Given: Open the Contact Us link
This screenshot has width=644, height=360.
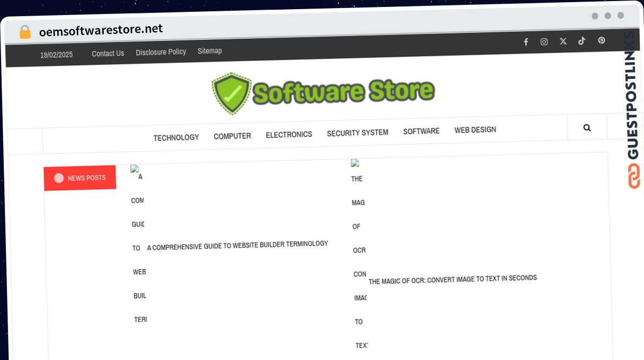Looking at the screenshot, I should coord(108,53).
